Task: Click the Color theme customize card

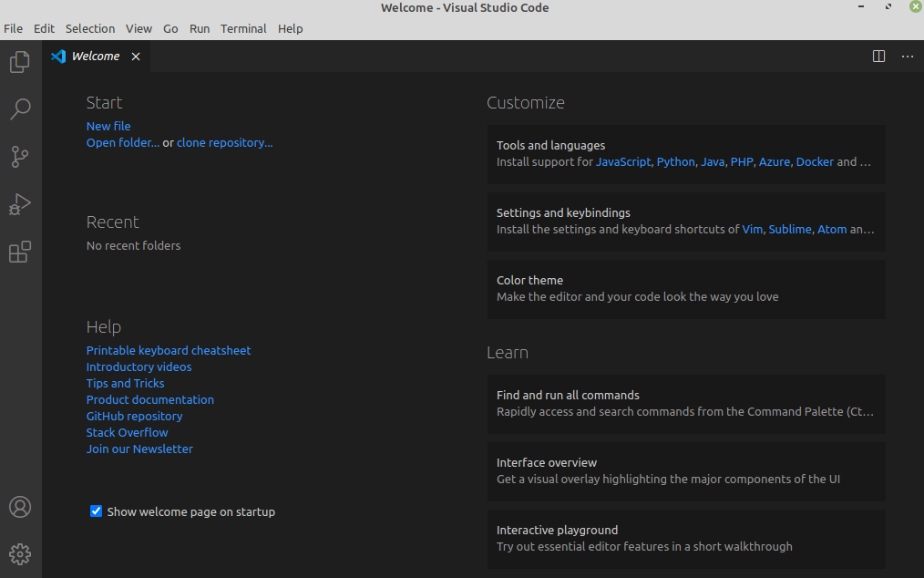Action: tap(685, 288)
